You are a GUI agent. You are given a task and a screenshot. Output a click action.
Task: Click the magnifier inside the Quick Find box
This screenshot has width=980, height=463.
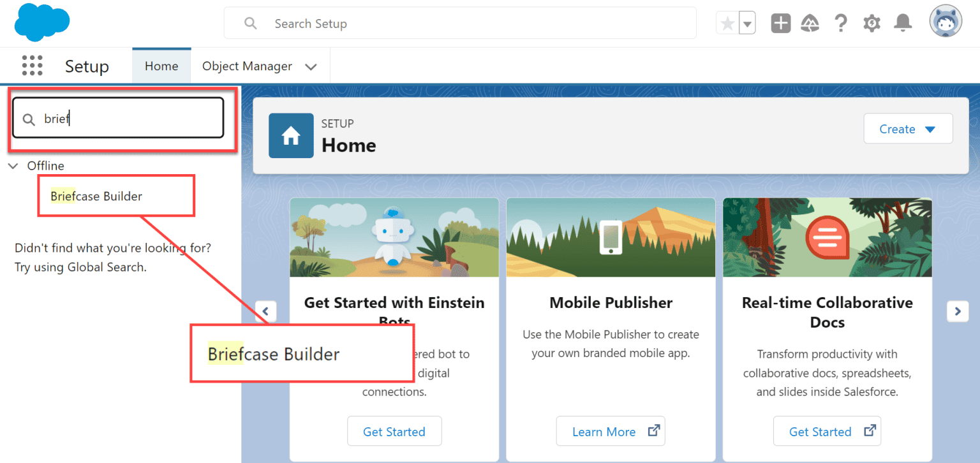tap(28, 118)
